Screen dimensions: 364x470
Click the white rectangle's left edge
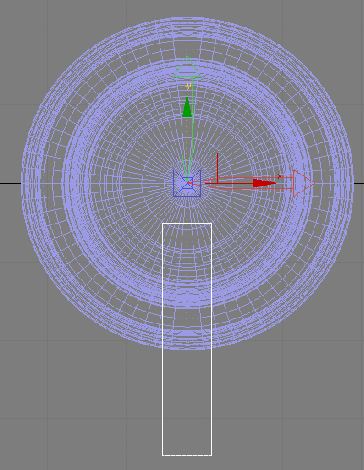coord(163,339)
